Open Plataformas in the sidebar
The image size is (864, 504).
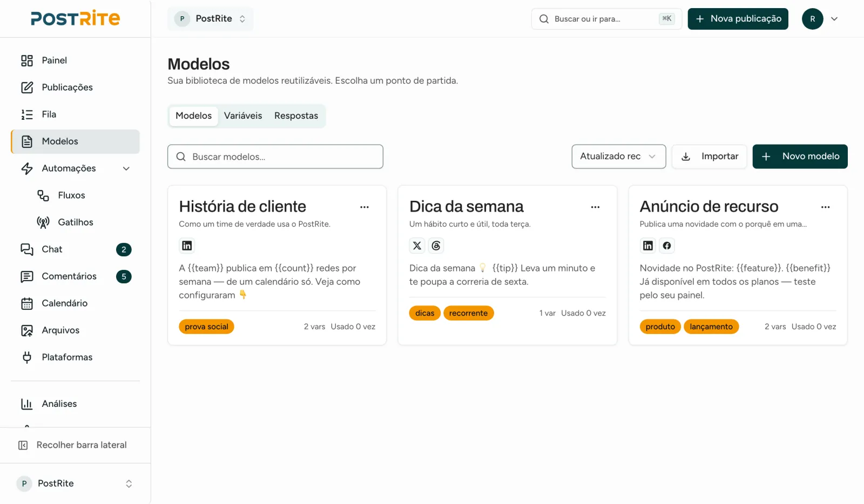coord(75,357)
